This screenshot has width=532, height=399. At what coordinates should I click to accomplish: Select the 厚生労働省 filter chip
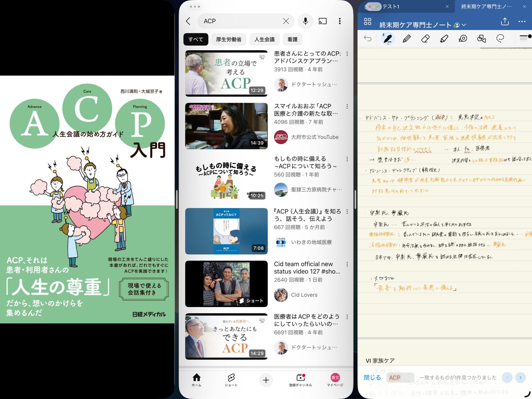[x=229, y=39]
